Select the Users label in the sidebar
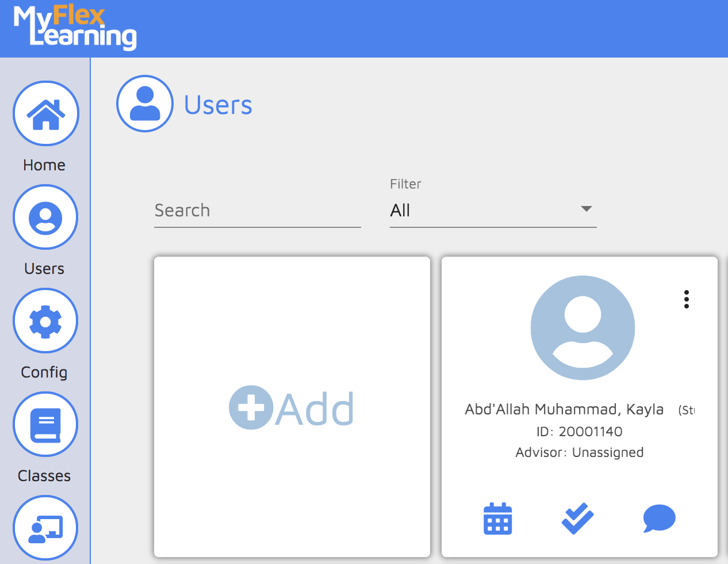 tap(44, 268)
